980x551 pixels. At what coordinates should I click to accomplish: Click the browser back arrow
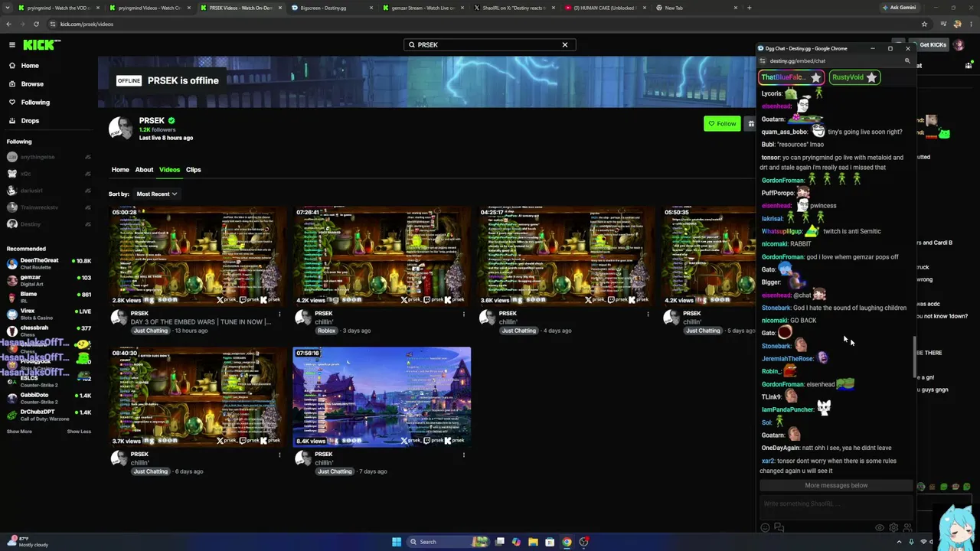point(8,24)
